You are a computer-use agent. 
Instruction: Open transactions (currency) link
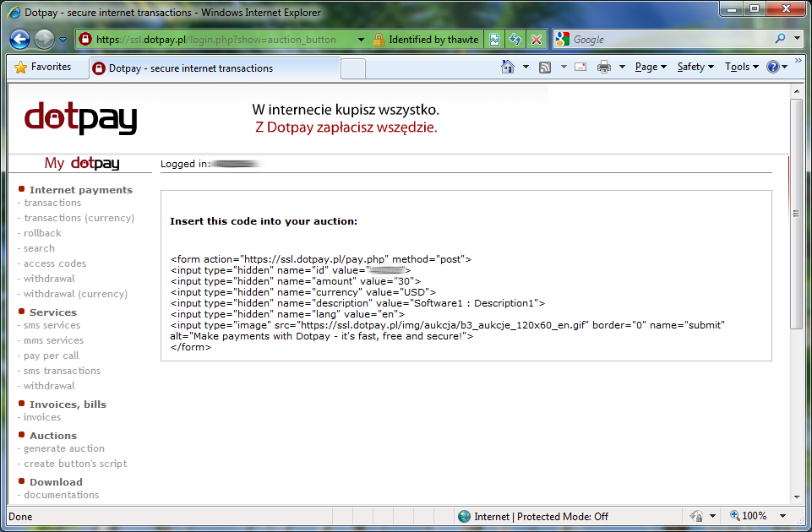coord(79,218)
